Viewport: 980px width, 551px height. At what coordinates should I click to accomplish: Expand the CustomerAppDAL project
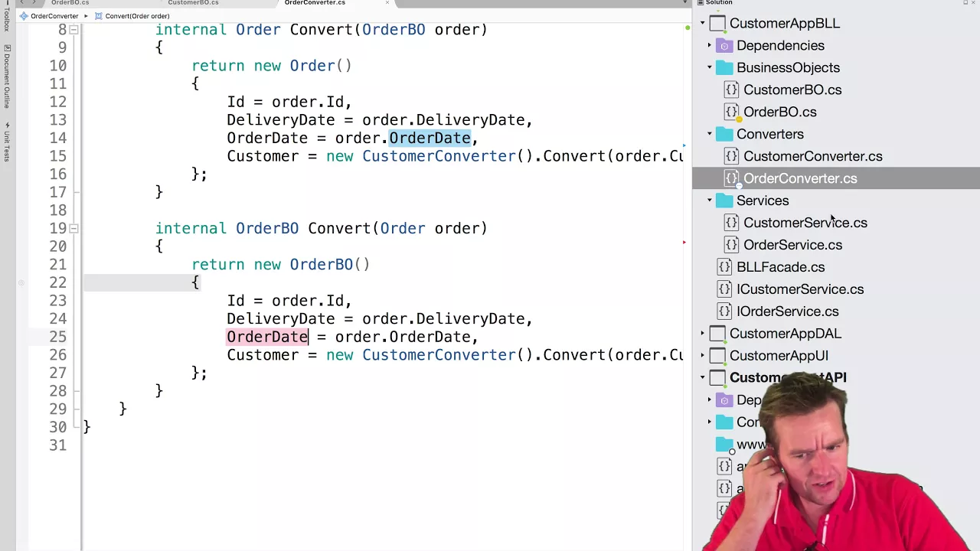702,334
